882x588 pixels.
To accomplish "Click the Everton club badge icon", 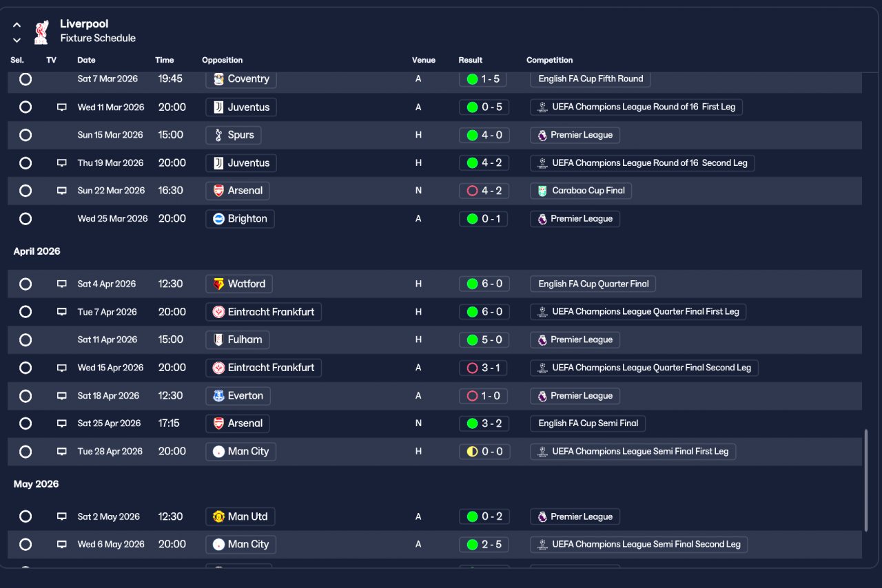I will tap(218, 396).
